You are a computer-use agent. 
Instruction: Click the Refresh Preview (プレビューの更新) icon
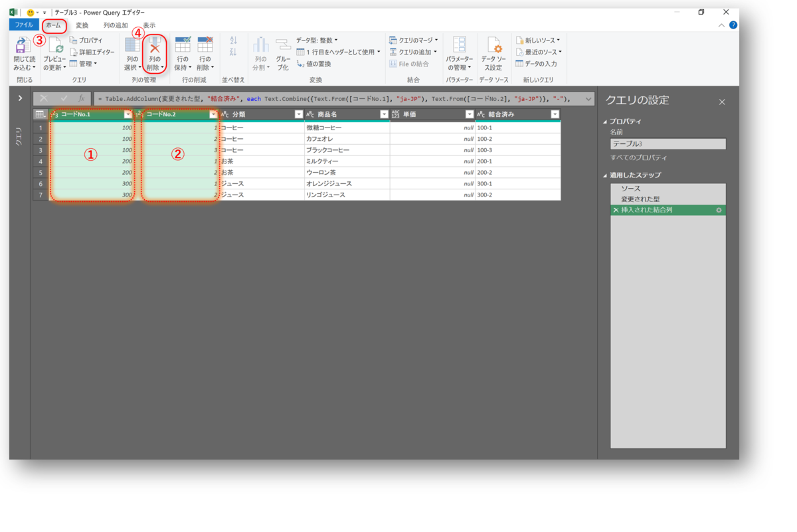[54, 45]
